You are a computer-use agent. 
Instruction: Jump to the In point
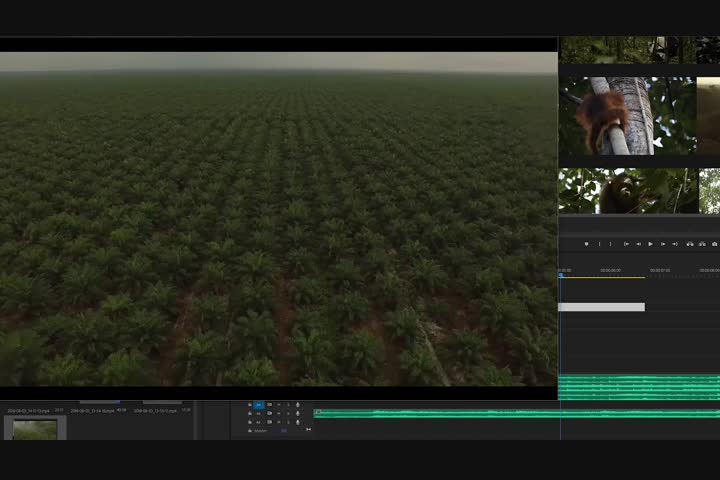(x=626, y=244)
